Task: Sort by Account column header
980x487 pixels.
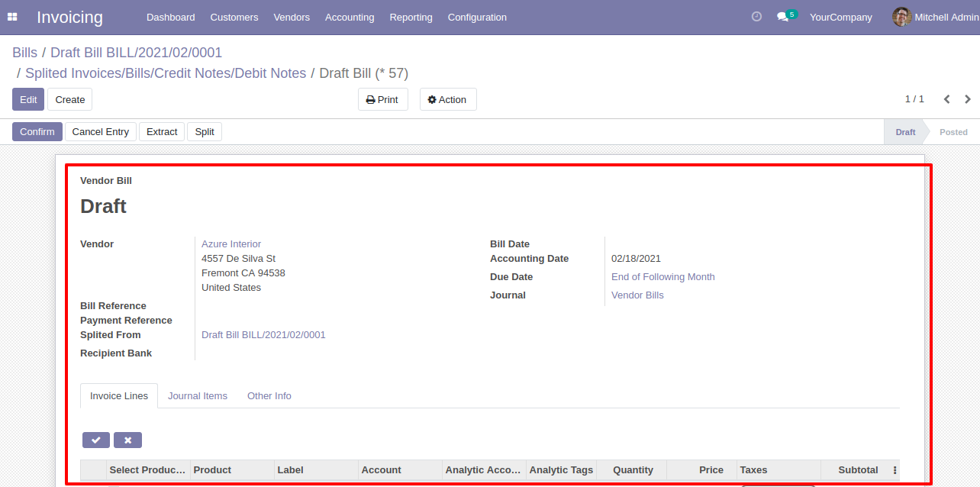Action: point(400,470)
